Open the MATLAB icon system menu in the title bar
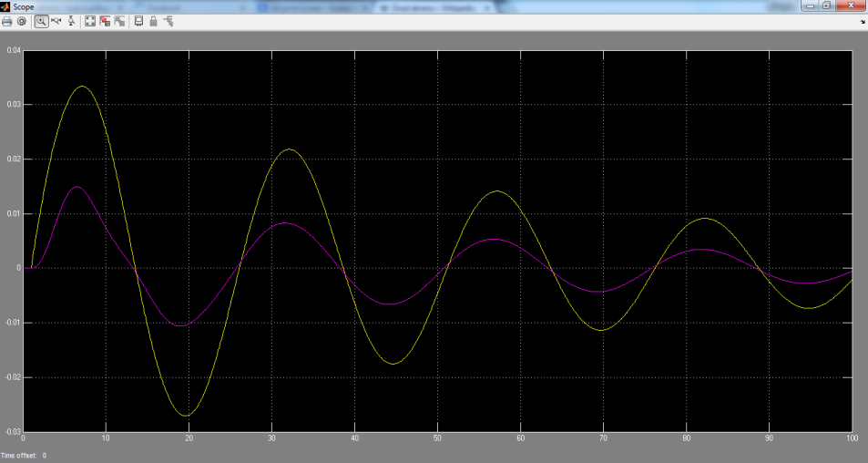 (6, 6)
